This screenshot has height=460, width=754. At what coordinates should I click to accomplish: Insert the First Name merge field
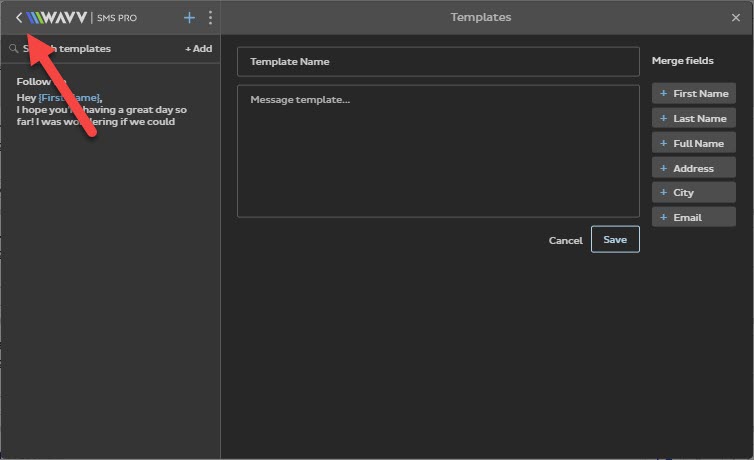pyautogui.click(x=693, y=93)
